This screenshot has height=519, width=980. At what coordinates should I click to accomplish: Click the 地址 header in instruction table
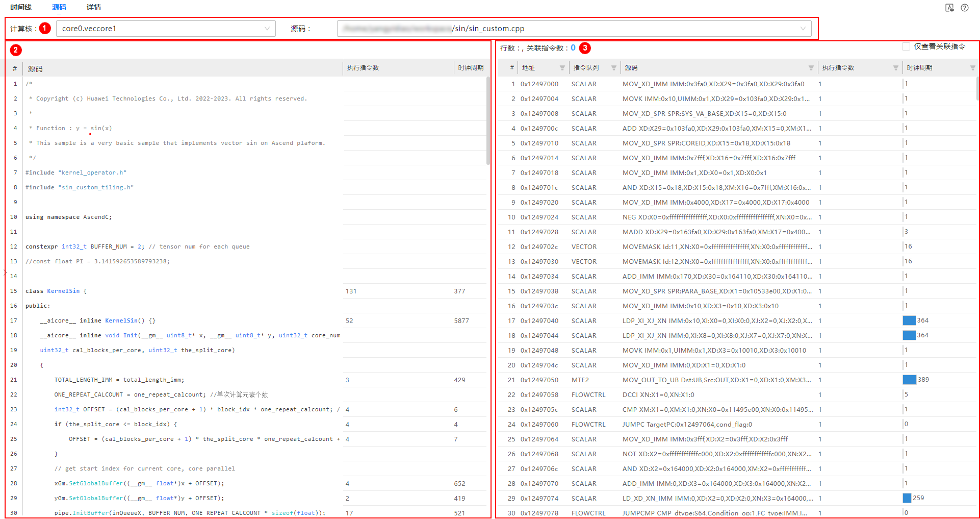[529, 68]
